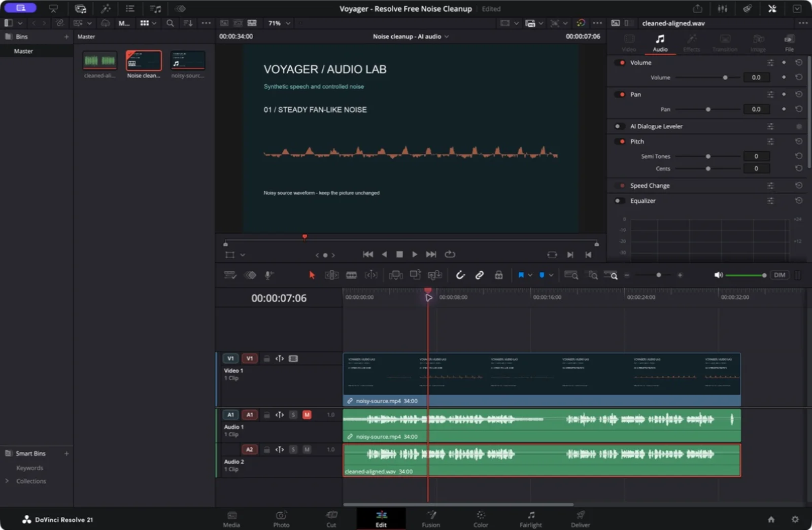Screen dimensions: 812x530
Task: Open the viewer zoom 71% dropdown
Action: pyautogui.click(x=279, y=23)
